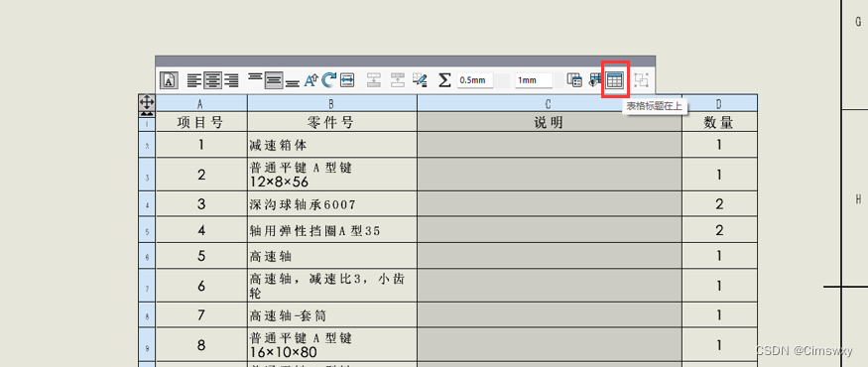Set vertical alignment to bottom

coord(292,84)
